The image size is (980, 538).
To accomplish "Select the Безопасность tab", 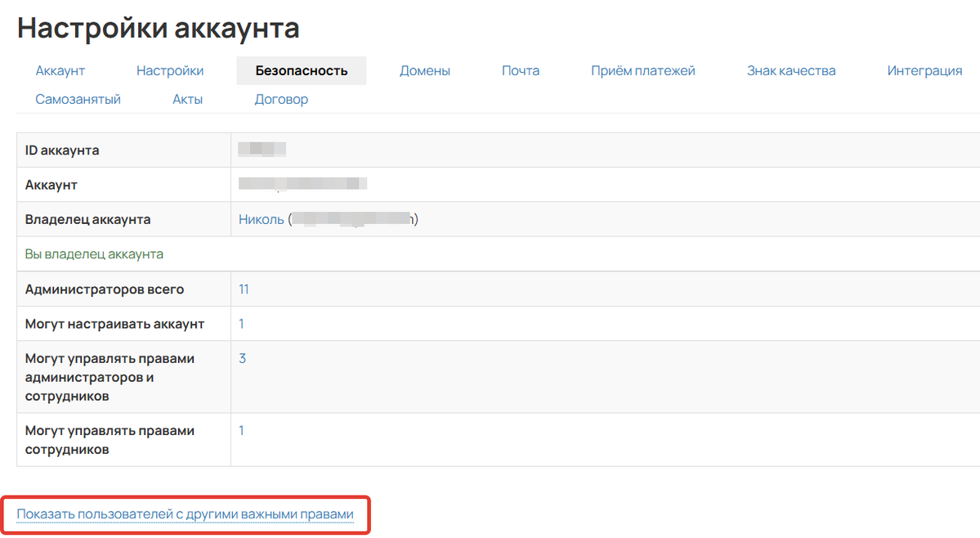I will click(301, 70).
